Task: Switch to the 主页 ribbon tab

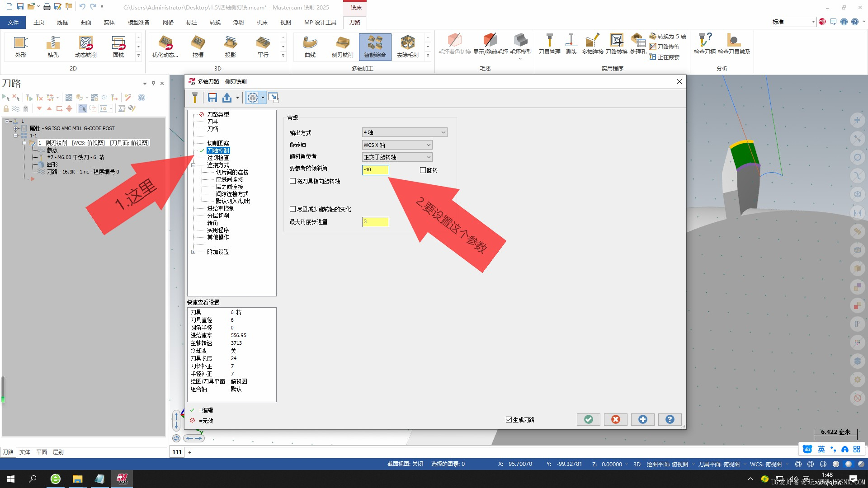Action: (38, 22)
